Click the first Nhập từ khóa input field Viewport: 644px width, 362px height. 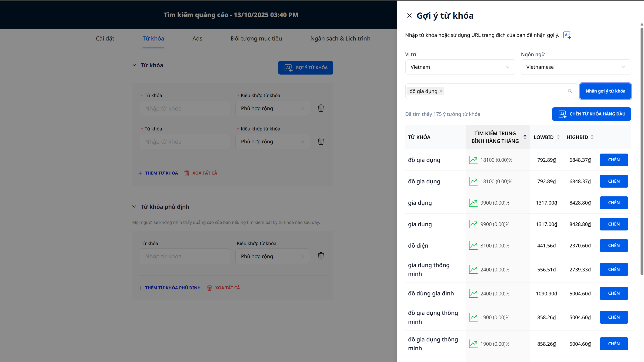click(x=184, y=108)
